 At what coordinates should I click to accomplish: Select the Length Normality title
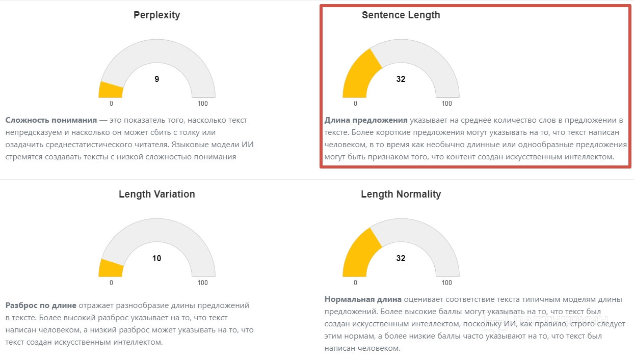tap(401, 194)
